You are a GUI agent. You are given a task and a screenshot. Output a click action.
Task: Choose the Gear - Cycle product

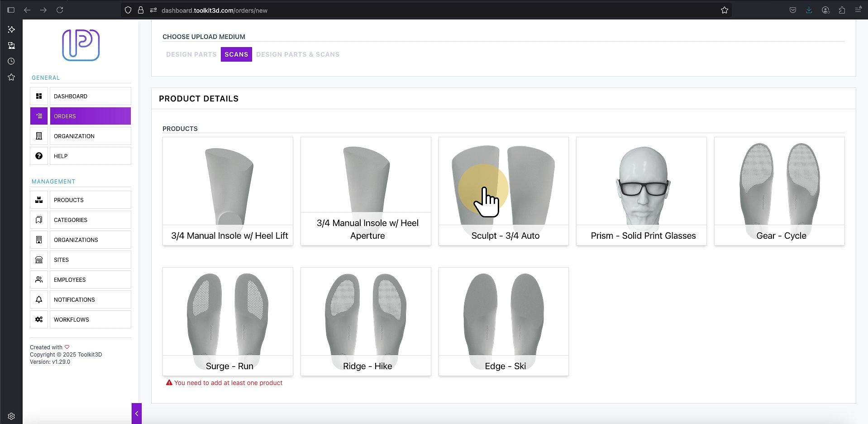tap(779, 191)
